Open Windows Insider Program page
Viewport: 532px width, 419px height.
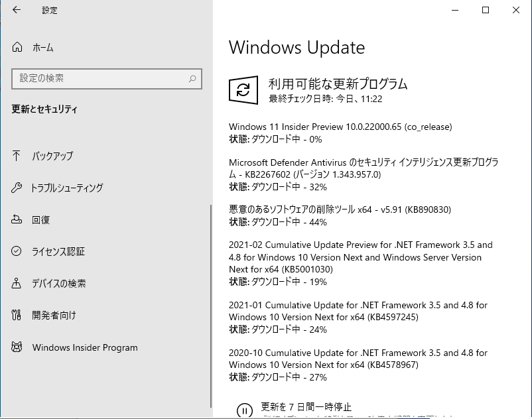click(x=85, y=347)
